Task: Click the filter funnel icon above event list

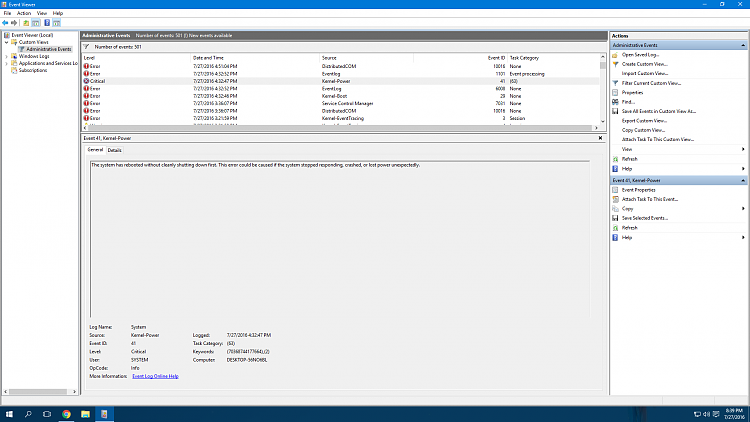Action: 87,47
